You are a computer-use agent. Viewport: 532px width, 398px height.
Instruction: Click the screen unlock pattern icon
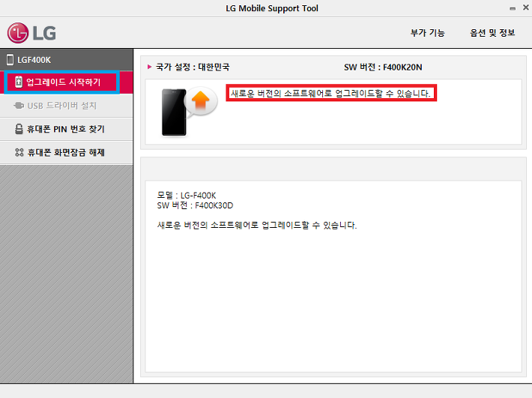(19, 152)
